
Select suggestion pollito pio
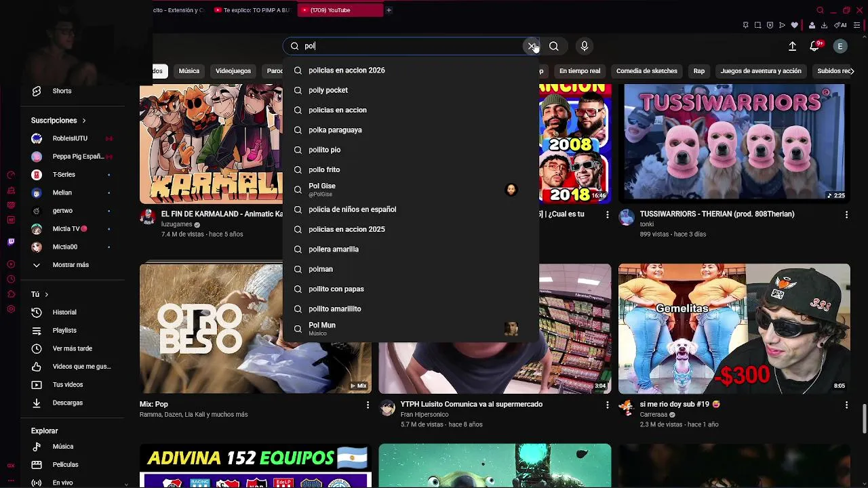point(411,150)
